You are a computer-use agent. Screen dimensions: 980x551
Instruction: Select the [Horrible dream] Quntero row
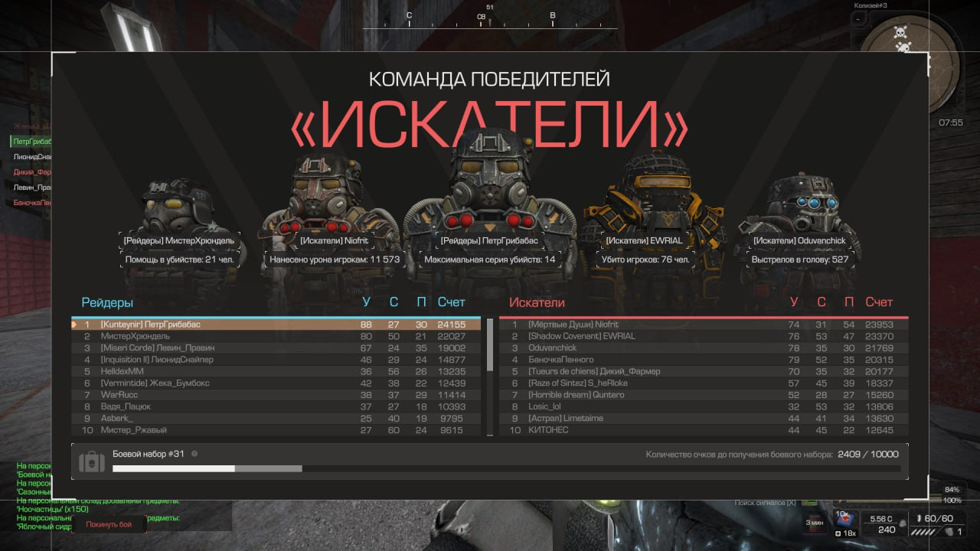tap(704, 395)
